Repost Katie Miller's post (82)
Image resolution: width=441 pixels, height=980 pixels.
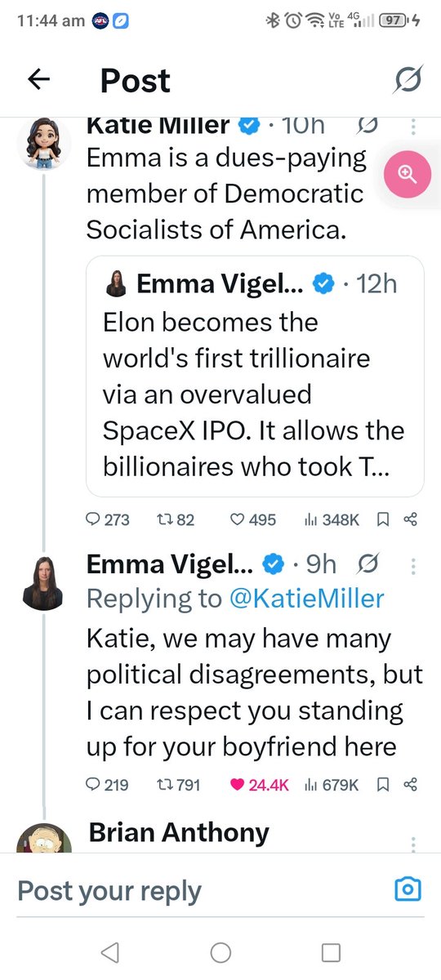tap(174, 519)
